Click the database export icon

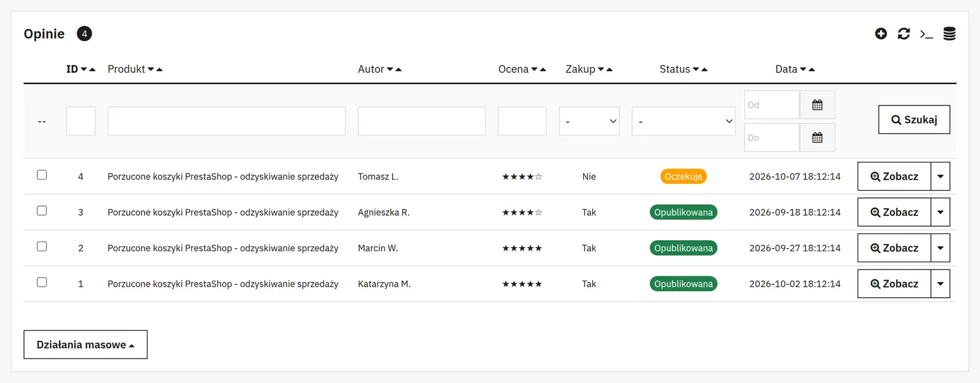point(949,34)
